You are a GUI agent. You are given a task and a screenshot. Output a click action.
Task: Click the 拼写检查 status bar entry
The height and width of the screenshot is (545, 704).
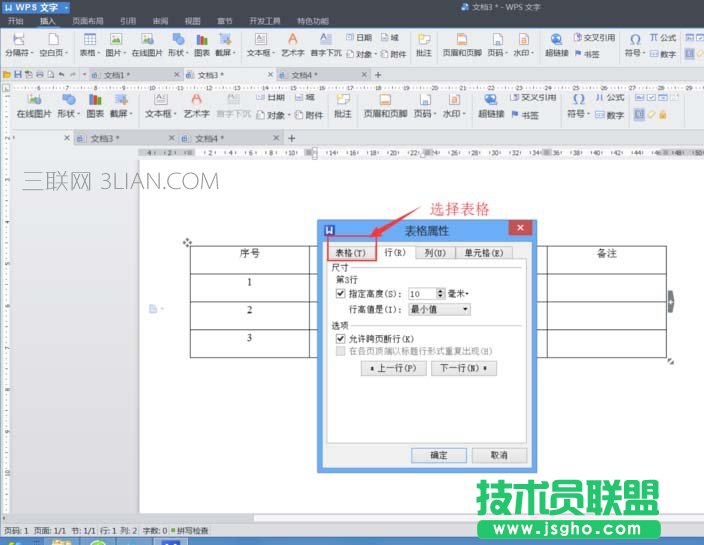click(189, 531)
